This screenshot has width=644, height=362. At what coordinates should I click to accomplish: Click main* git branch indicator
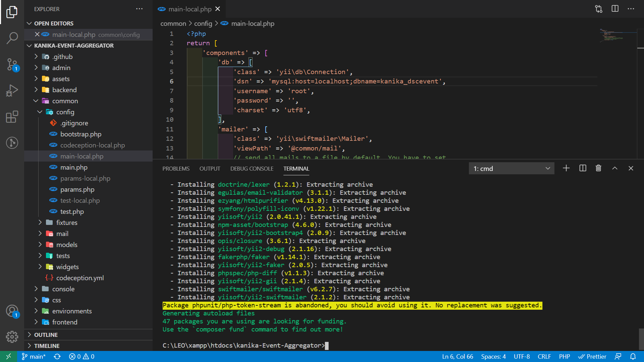pyautogui.click(x=34, y=357)
